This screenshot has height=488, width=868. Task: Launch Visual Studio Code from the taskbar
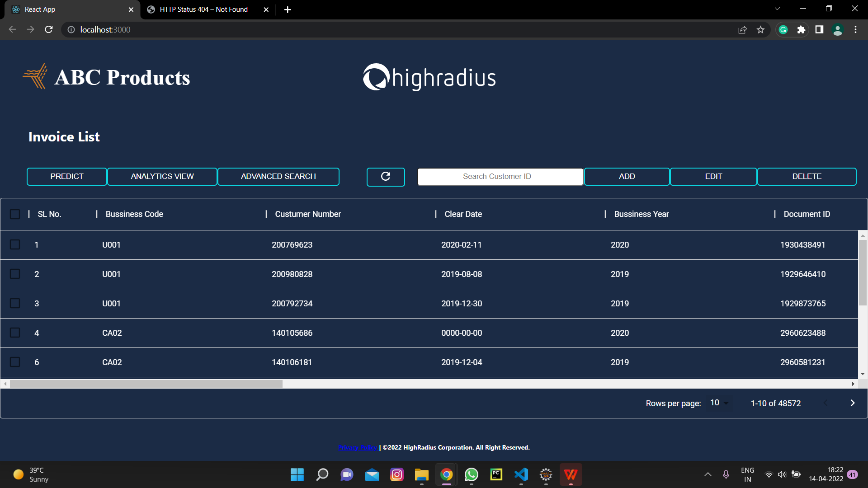pos(521,474)
